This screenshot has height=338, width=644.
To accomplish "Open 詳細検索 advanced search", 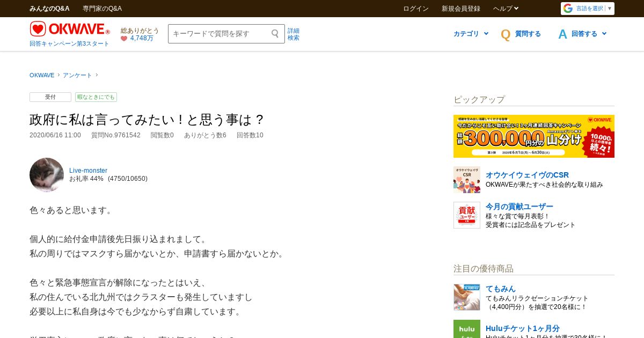I will [x=294, y=34].
